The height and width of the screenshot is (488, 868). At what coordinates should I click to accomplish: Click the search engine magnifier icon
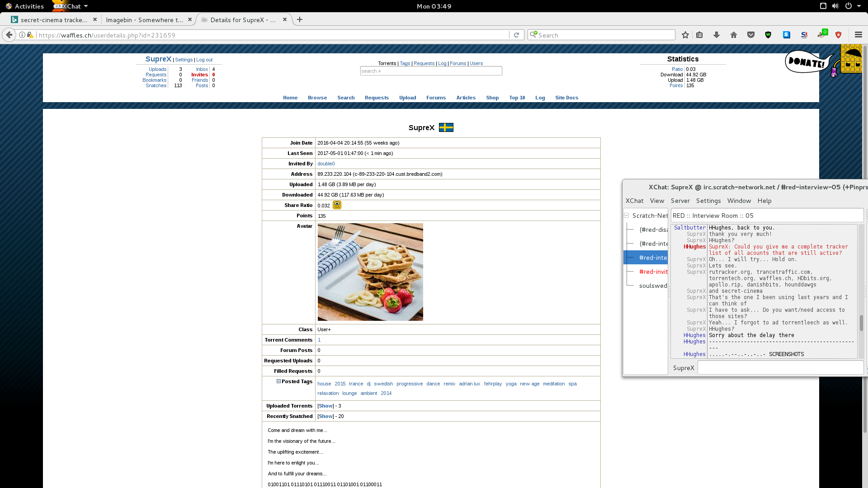(533, 34)
